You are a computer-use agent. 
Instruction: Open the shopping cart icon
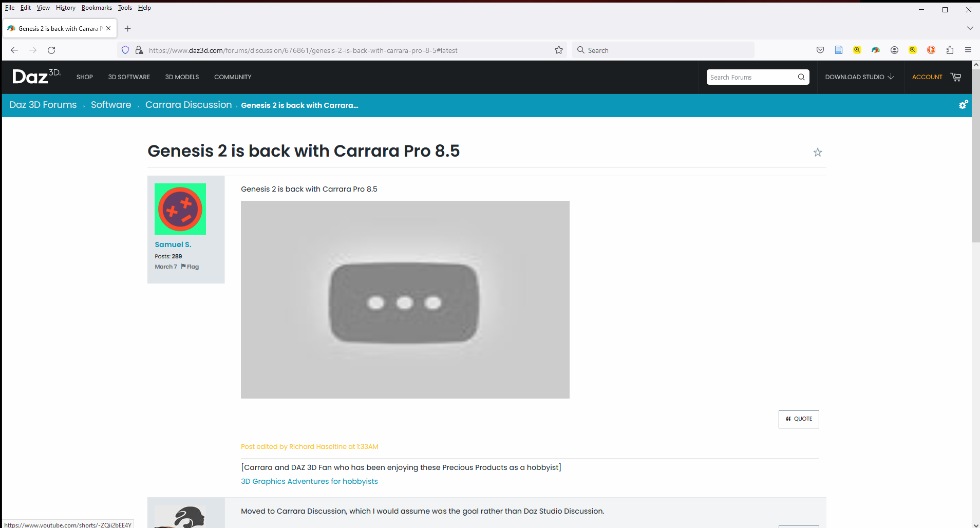[x=956, y=77]
